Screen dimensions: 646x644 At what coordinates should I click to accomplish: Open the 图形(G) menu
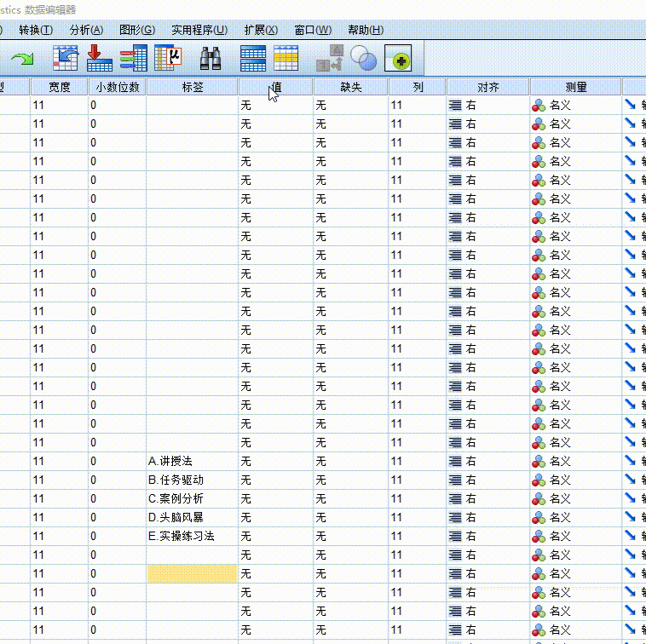click(x=137, y=30)
